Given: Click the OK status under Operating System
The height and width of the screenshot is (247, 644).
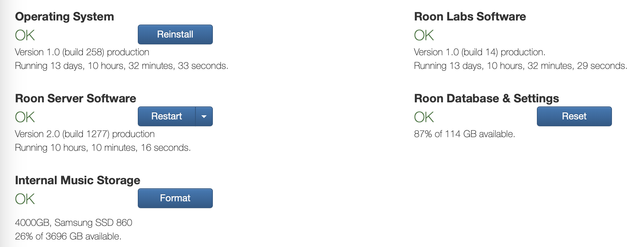Looking at the screenshot, I should tap(25, 35).
